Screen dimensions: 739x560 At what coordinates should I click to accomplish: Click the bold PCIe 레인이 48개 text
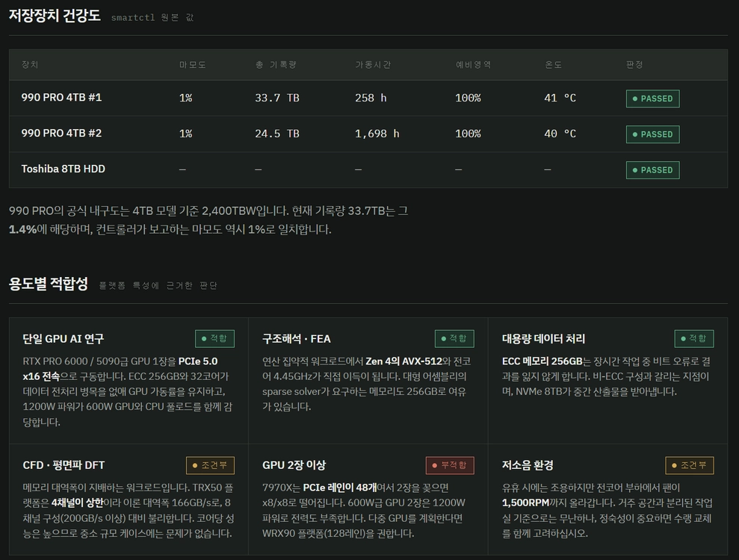(x=339, y=488)
